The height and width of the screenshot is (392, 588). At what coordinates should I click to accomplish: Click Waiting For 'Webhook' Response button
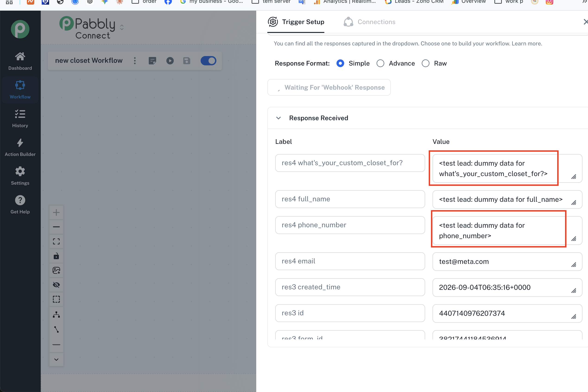coord(329,88)
